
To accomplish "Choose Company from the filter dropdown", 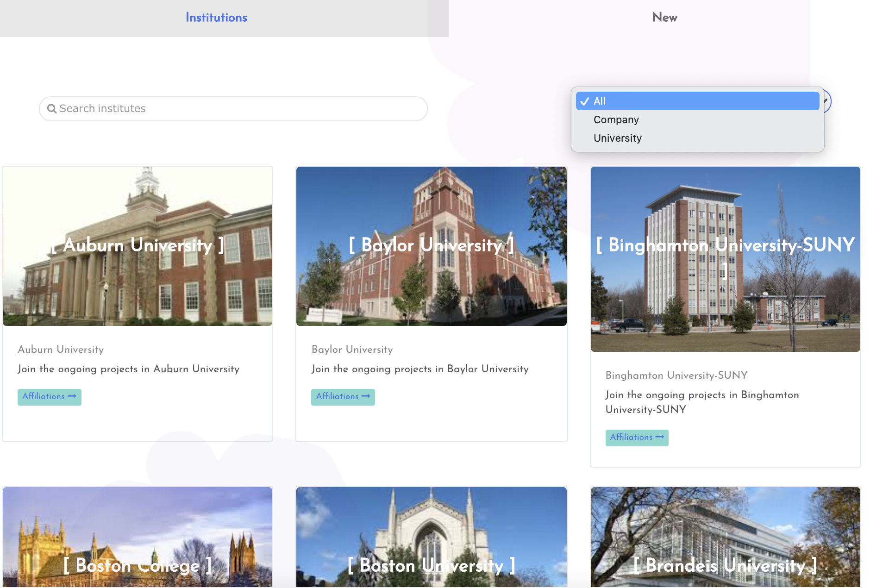I will coord(697,119).
